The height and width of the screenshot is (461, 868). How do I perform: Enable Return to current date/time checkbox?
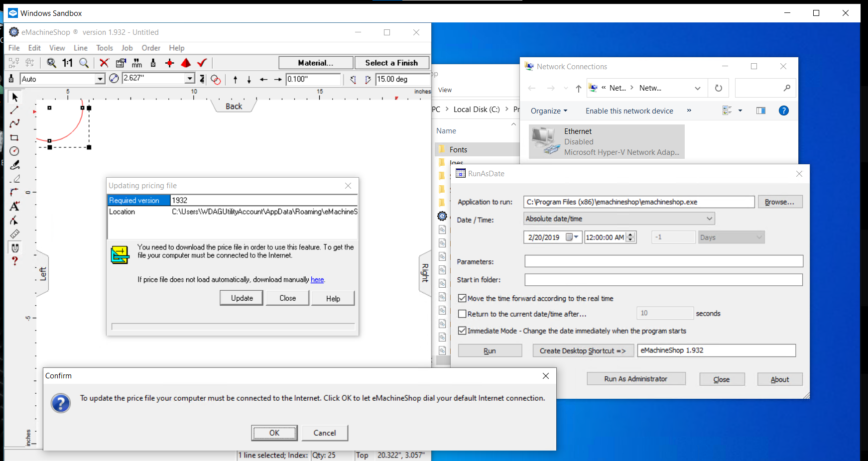point(462,314)
